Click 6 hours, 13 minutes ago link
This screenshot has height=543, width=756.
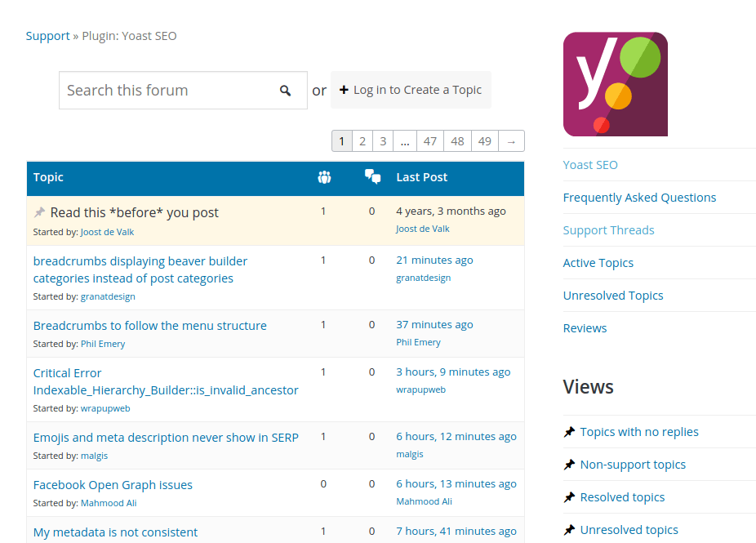(x=456, y=484)
